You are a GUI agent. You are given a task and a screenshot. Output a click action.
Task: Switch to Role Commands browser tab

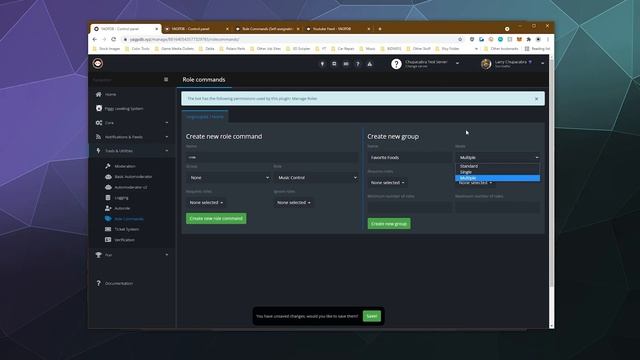267,29
